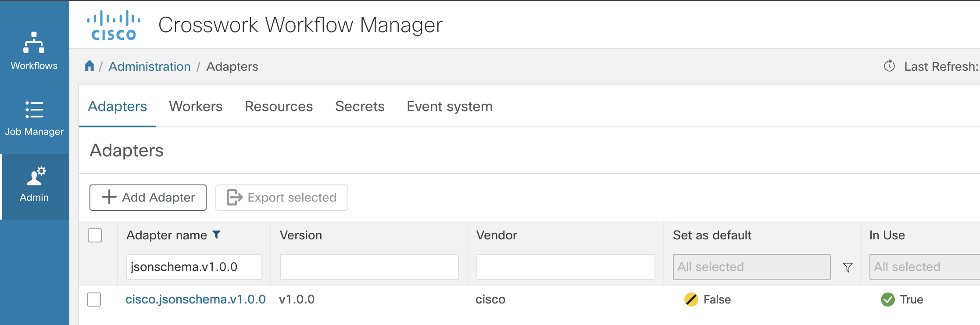
Task: Open the Set as default dropdown
Action: [751, 267]
